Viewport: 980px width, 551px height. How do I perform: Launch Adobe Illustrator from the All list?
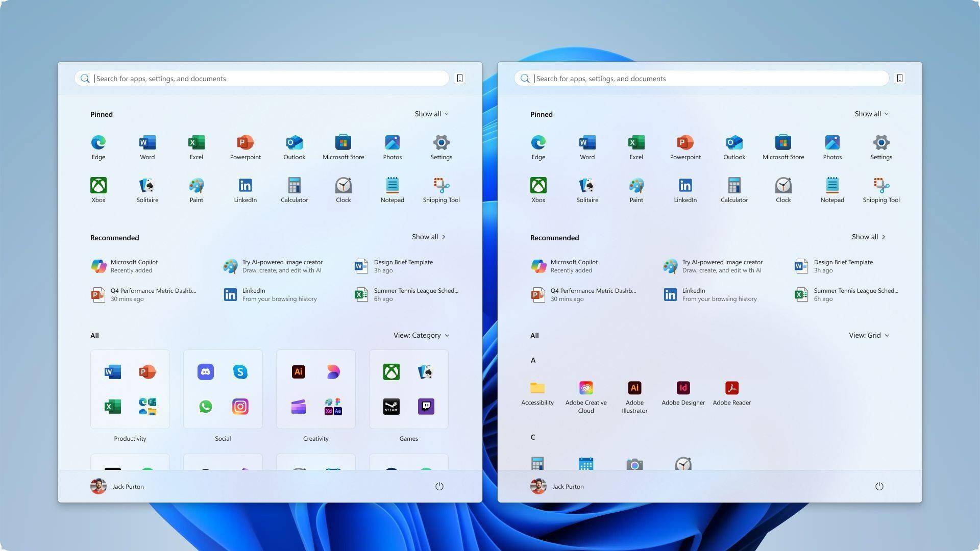(x=634, y=388)
